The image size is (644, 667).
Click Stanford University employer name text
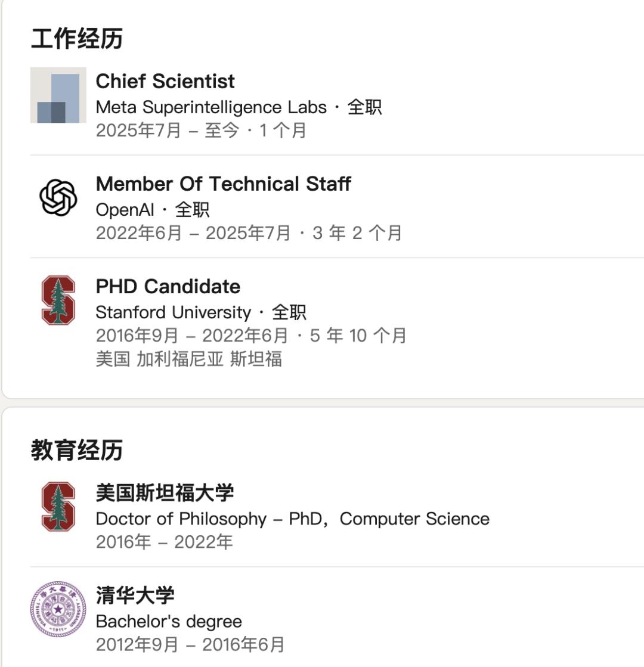pos(173,312)
